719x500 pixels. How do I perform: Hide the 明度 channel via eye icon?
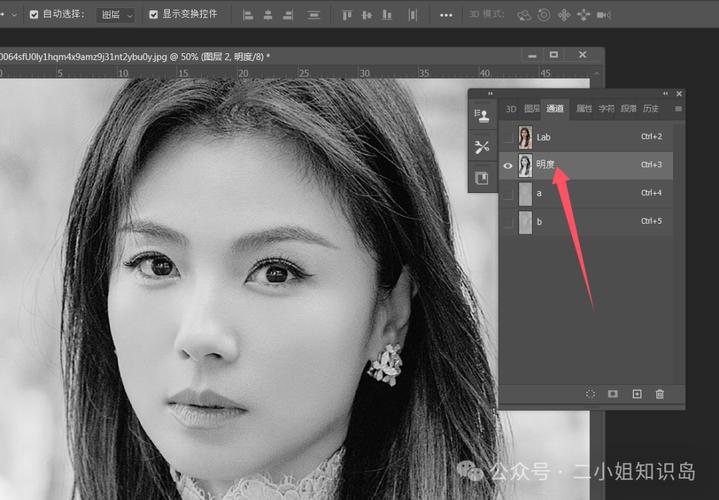[508, 165]
